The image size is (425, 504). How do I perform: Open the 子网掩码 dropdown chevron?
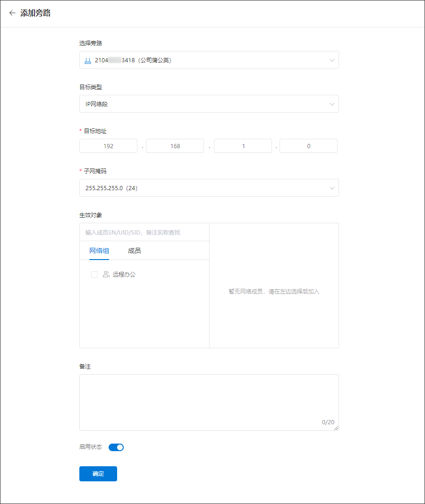click(x=332, y=188)
